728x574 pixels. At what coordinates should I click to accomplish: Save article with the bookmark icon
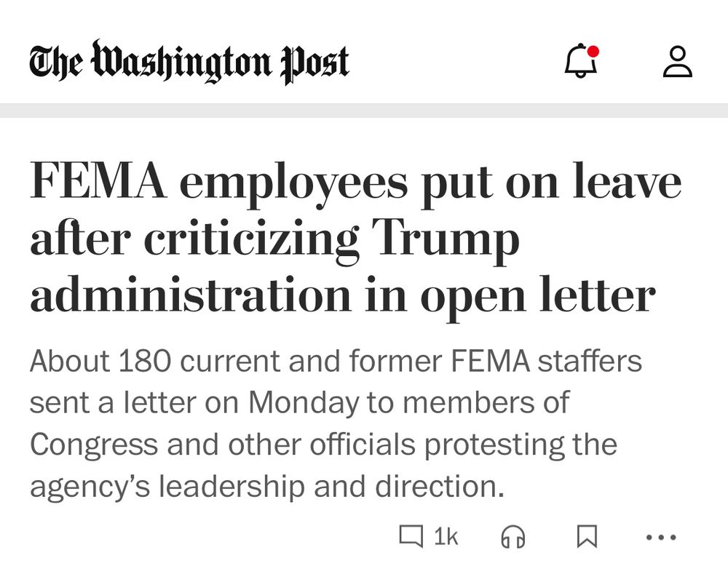587,536
